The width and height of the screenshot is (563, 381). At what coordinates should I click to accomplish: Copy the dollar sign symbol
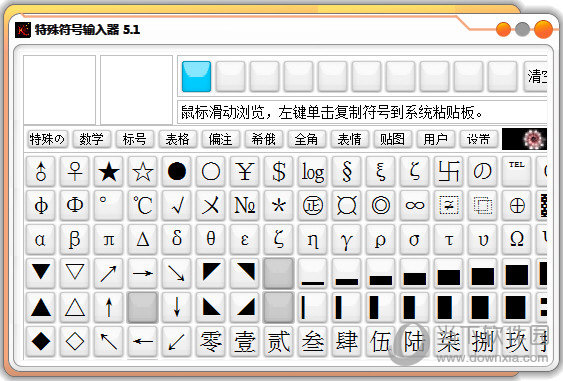(x=279, y=172)
